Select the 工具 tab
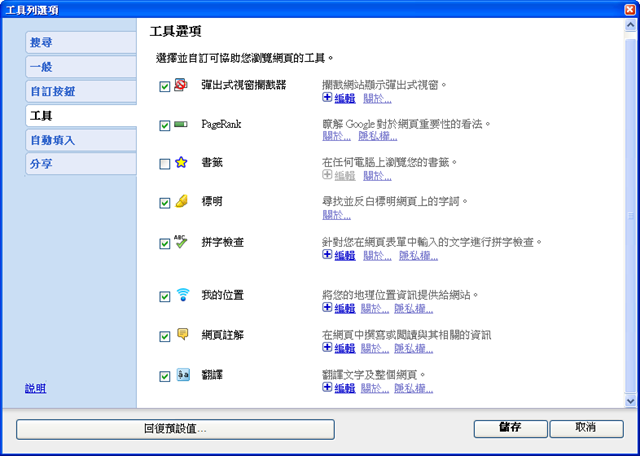Screen dimensions: 640x456 (x=81, y=116)
